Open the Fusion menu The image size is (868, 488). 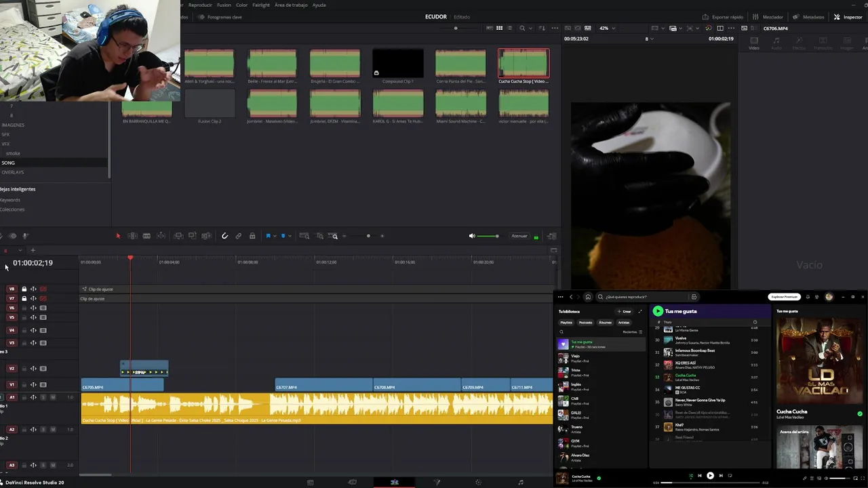click(224, 5)
